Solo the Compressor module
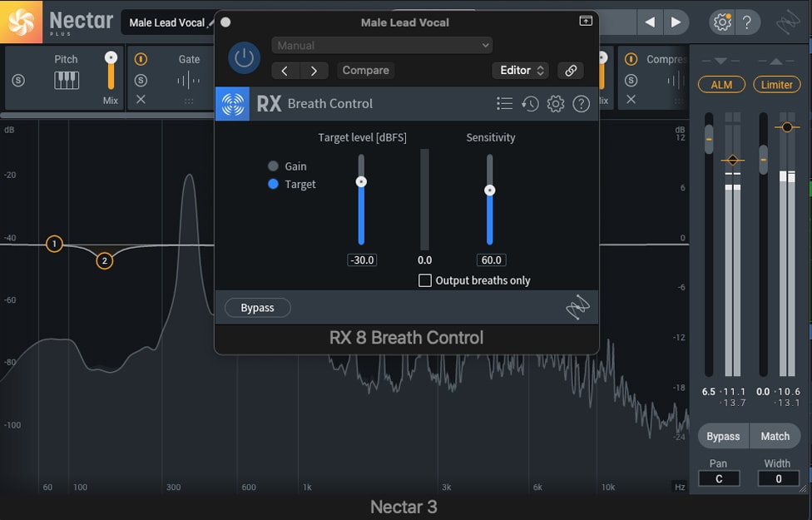 click(631, 80)
